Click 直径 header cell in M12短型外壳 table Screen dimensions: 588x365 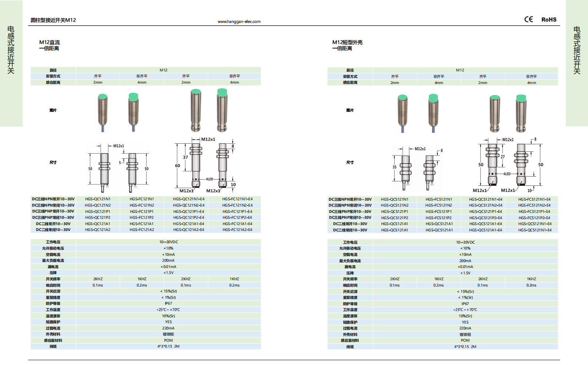(350, 70)
